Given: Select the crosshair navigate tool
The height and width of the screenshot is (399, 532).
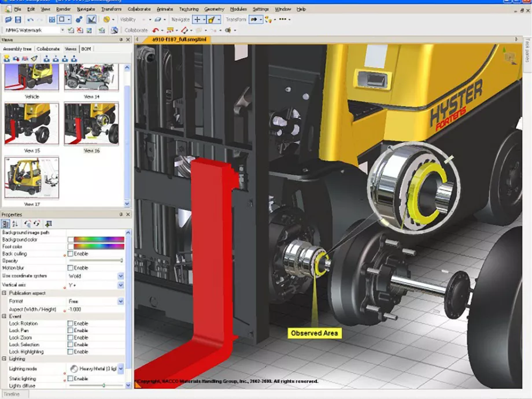Looking at the screenshot, I should click(x=197, y=20).
